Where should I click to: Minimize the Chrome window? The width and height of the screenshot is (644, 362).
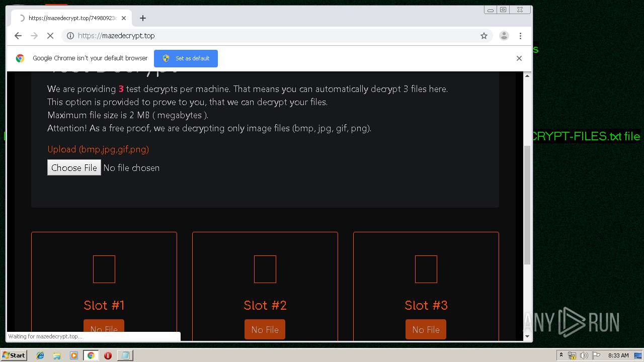tap(491, 10)
